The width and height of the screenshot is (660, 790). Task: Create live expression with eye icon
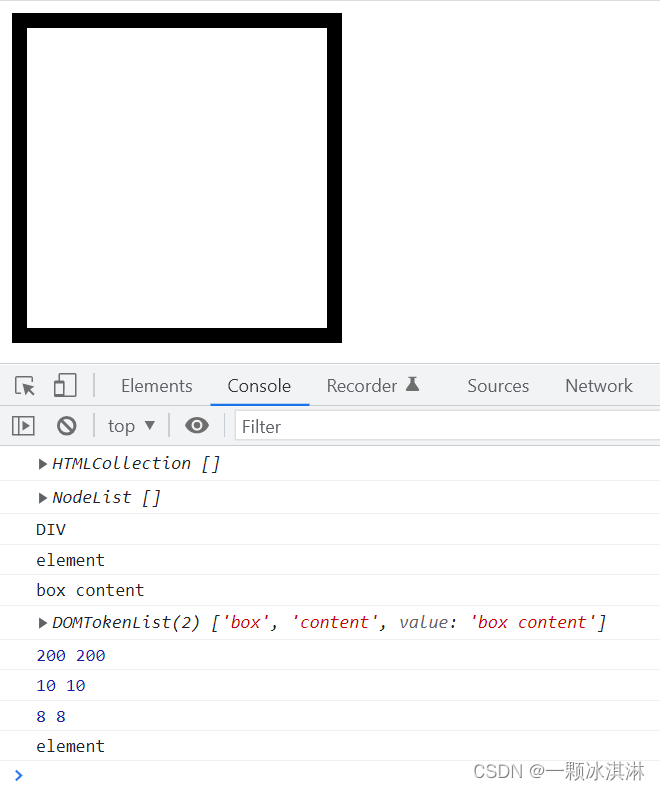point(196,426)
